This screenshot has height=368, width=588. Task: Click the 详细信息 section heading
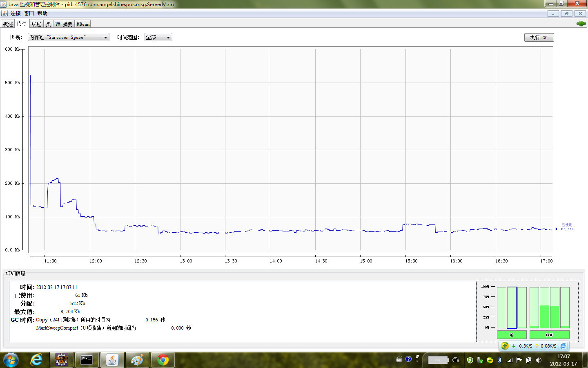pyautogui.click(x=16, y=273)
